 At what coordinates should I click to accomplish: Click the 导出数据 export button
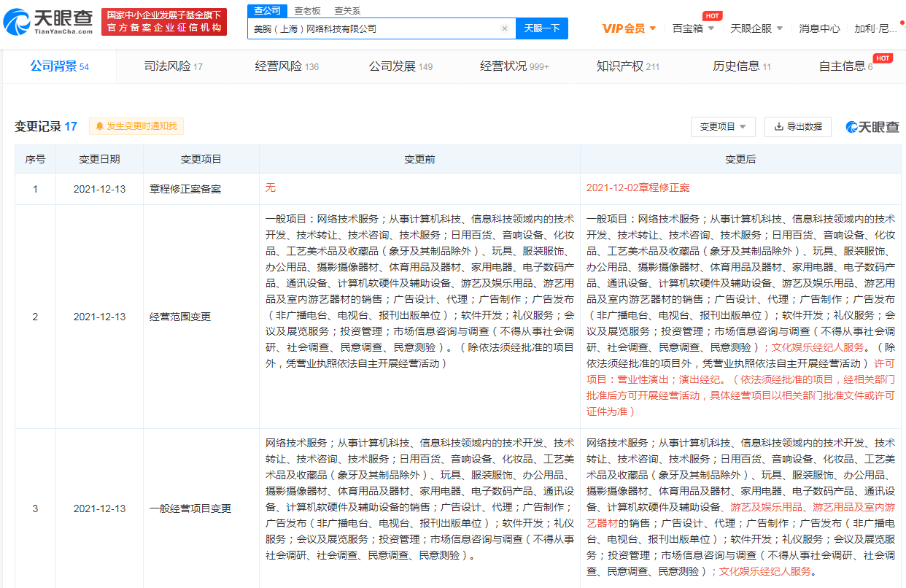pyautogui.click(x=798, y=126)
